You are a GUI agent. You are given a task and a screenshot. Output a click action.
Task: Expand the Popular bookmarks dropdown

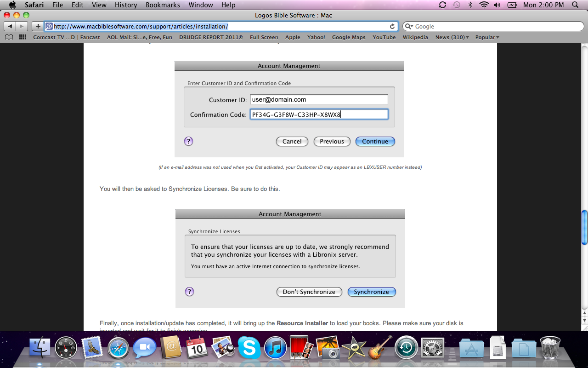487,37
